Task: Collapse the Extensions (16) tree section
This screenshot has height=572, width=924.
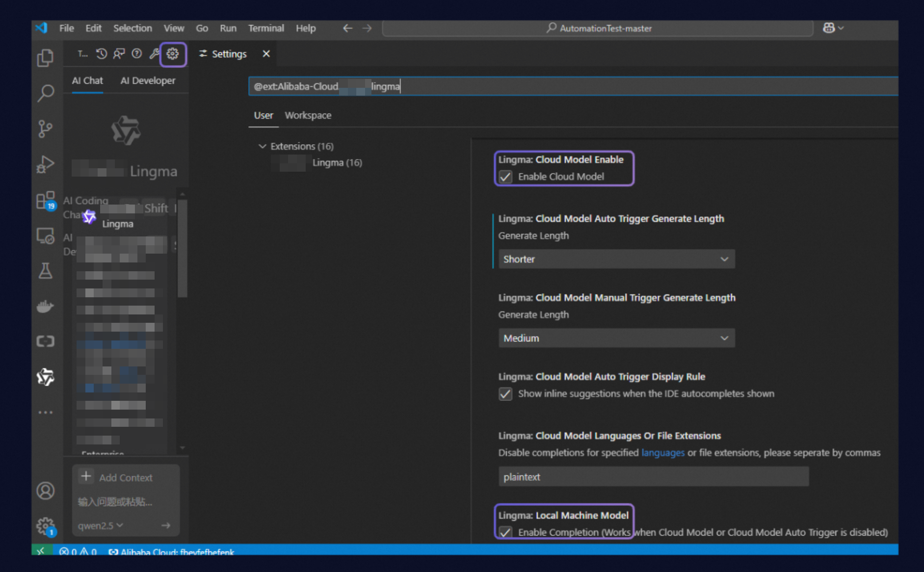Action: (x=263, y=146)
